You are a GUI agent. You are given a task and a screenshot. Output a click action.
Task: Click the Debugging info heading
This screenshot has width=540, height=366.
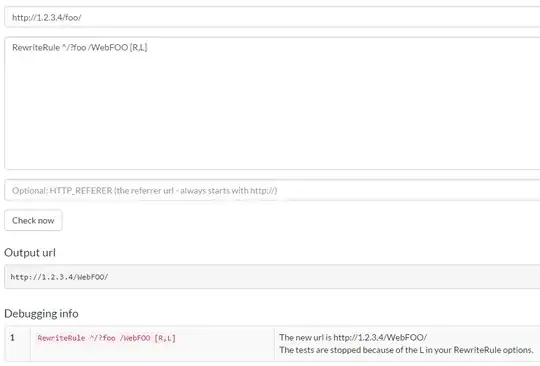click(41, 314)
